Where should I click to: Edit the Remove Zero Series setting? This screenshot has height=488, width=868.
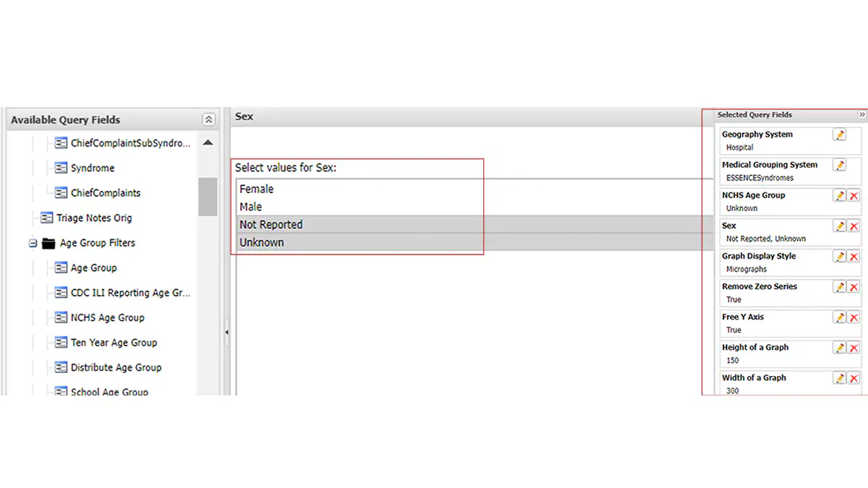tap(839, 287)
